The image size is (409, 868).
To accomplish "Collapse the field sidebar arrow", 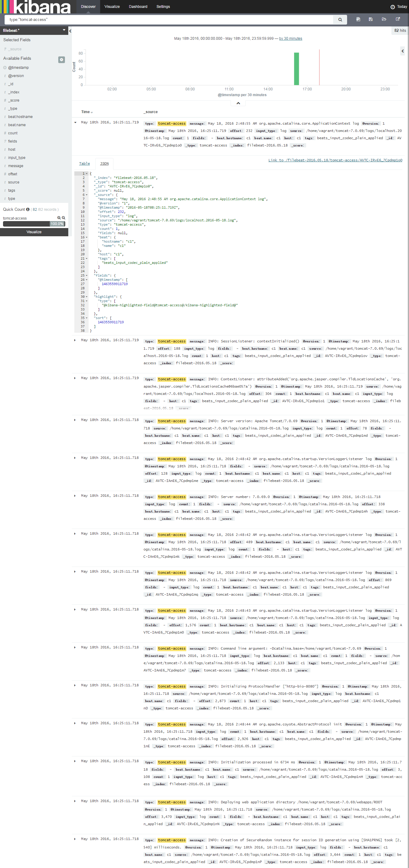I will click(70, 31).
